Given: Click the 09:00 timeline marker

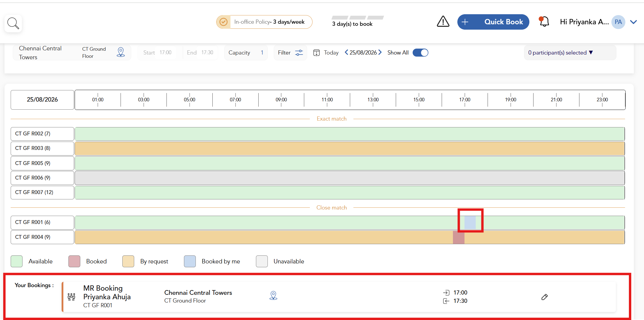Looking at the screenshot, I should click(x=281, y=100).
